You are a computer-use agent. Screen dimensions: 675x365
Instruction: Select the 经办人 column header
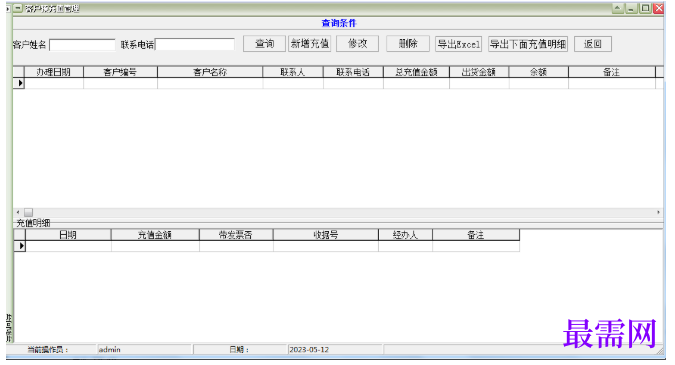pos(406,235)
